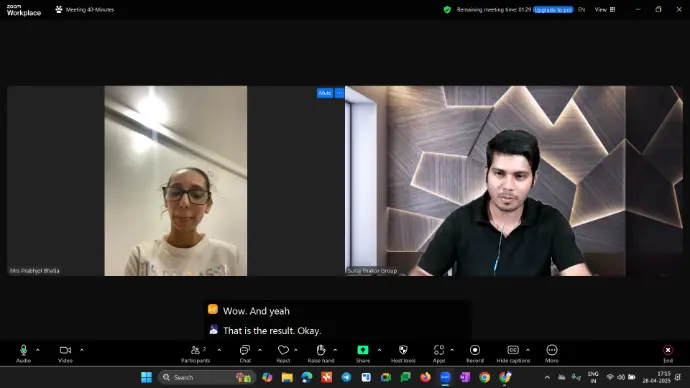This screenshot has width=690, height=388.
Task: Open the Chat panel
Action: 245,353
